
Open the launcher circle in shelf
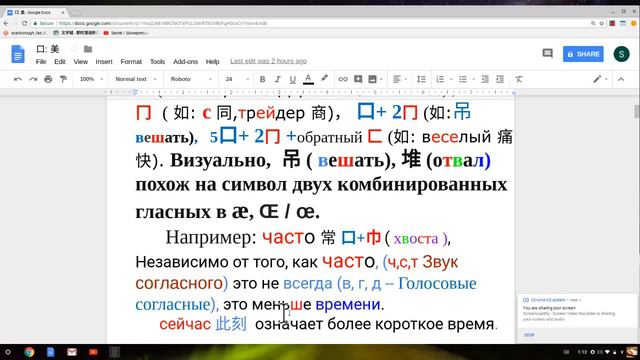[7, 352]
